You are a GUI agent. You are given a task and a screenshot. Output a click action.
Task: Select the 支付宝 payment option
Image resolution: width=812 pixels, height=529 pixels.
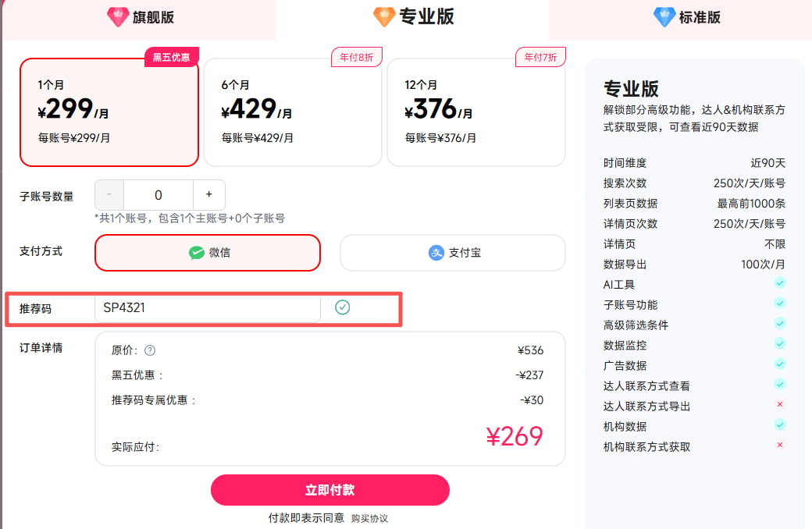453,252
